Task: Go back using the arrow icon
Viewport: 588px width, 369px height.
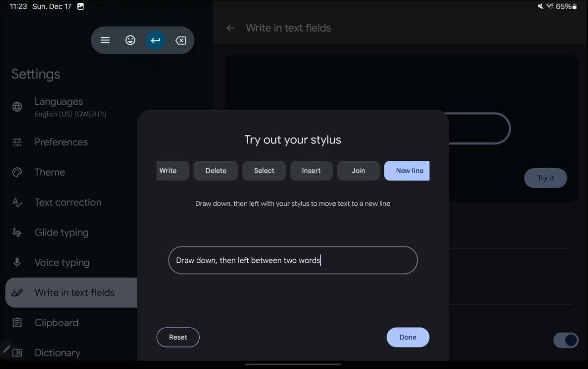Action: pos(230,28)
